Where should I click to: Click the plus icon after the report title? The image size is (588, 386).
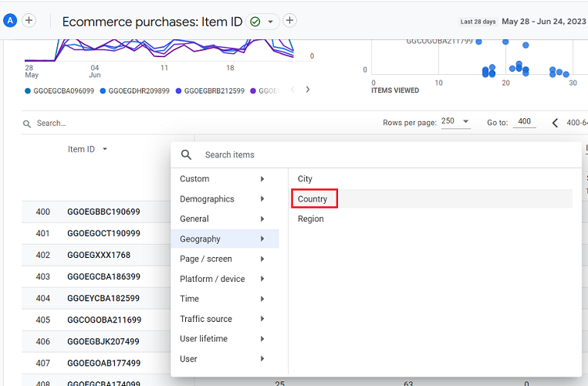289,21
